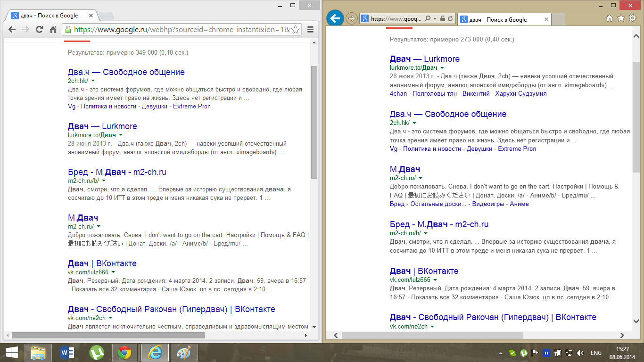Open the 2ch.hk arrow in Internet Explorer
The image size is (644, 362).
coord(415,123)
